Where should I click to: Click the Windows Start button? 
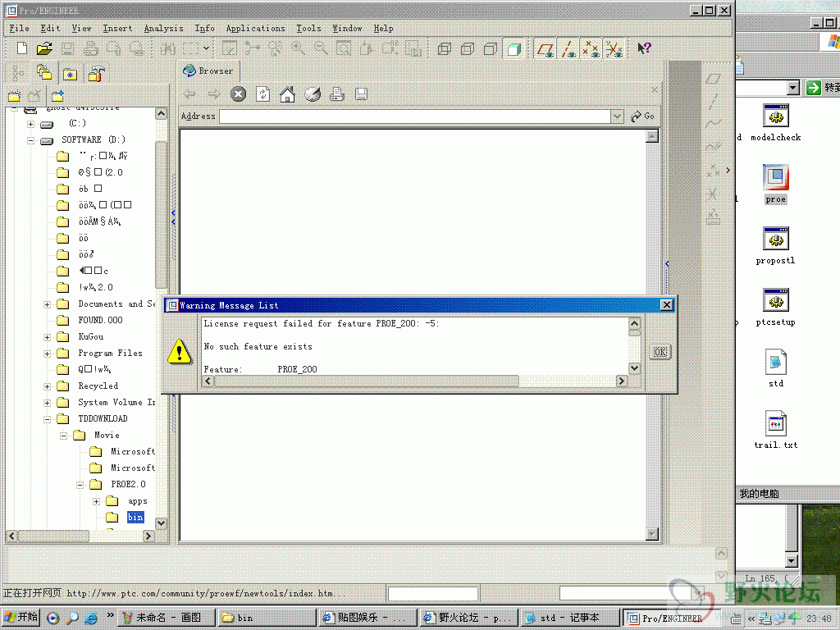(21, 618)
